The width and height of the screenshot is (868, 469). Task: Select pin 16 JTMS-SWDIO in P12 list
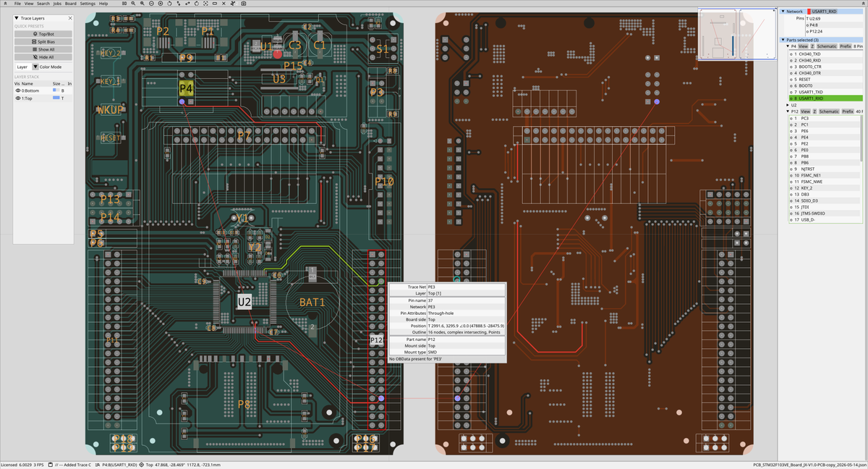tap(824, 214)
